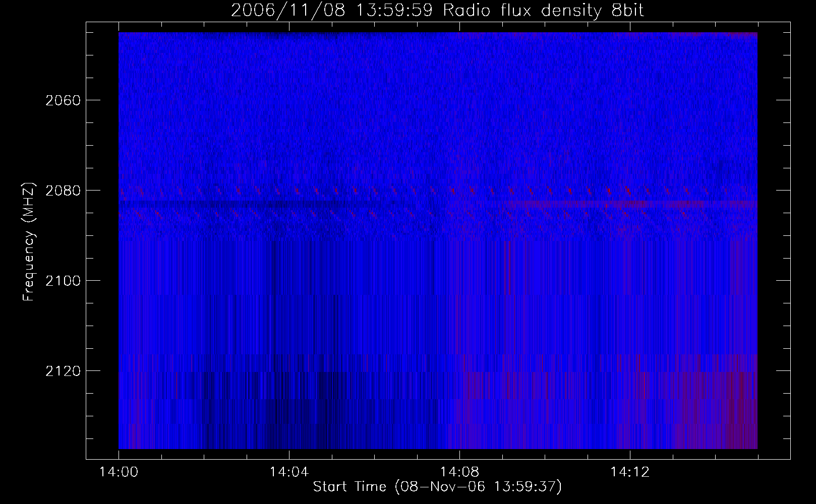Click the 14:08 time axis label
This screenshot has width=816, height=504.
[459, 472]
